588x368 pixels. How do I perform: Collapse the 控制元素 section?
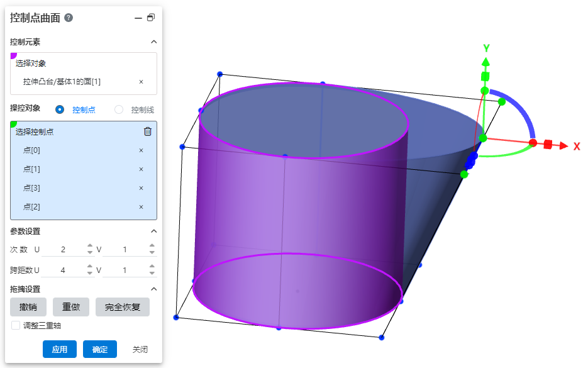153,42
